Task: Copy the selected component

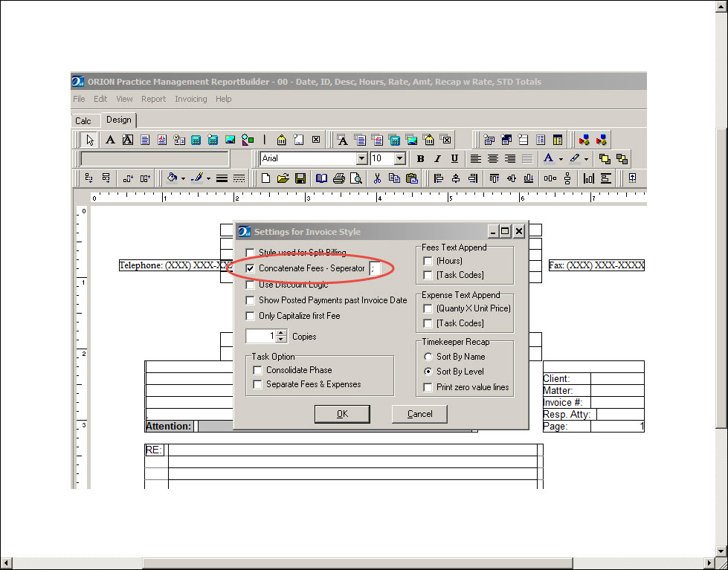Action: click(x=394, y=178)
